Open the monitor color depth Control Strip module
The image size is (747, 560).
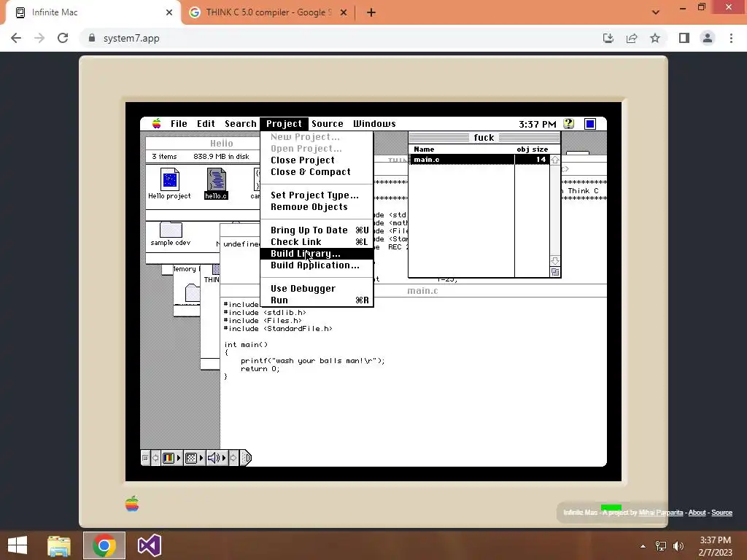click(172, 458)
